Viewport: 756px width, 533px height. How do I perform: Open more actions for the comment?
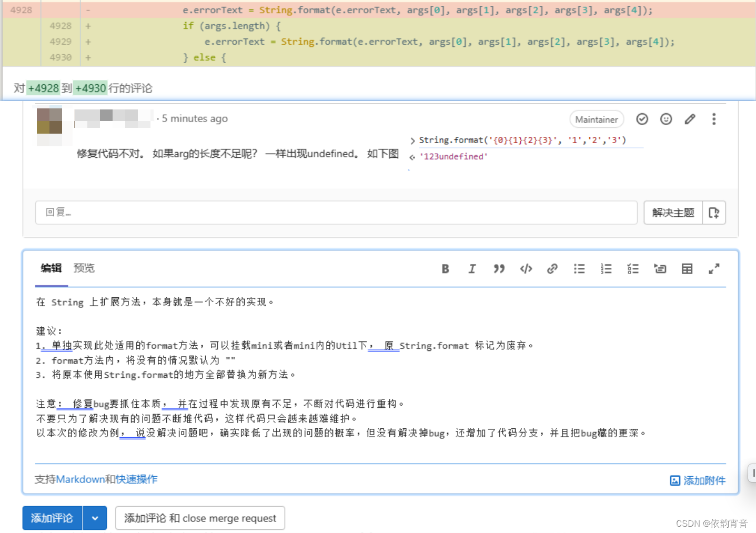[x=714, y=119]
